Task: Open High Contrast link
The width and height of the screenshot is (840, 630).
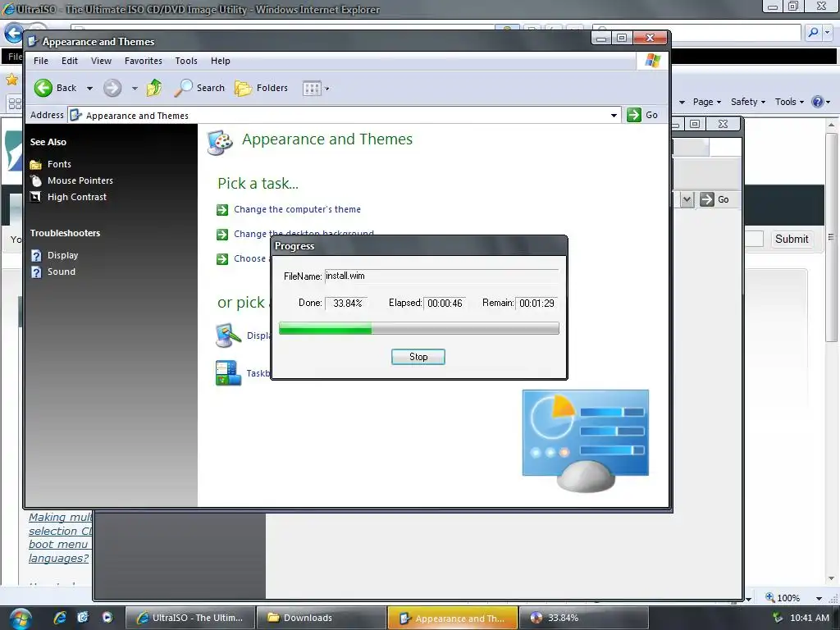Action: [76, 197]
